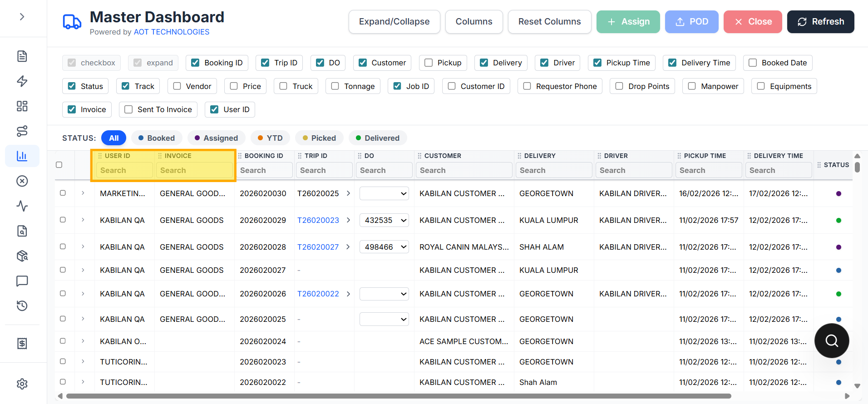This screenshot has width=868, height=404.
Task: Enable the Sent To Invoice checkbox
Action: (128, 109)
